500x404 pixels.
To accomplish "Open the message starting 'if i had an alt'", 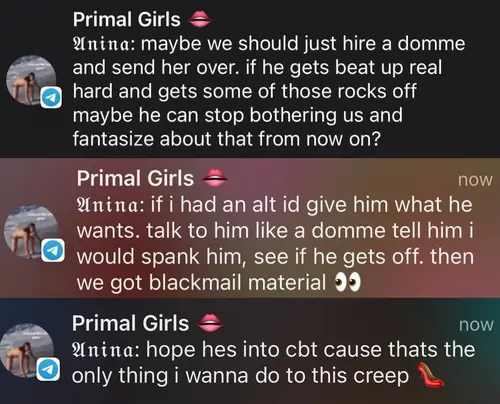I will click(275, 244).
